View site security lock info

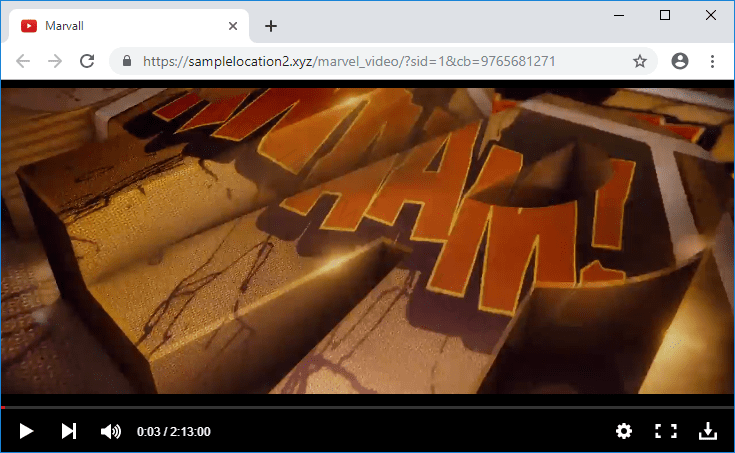pyautogui.click(x=127, y=61)
